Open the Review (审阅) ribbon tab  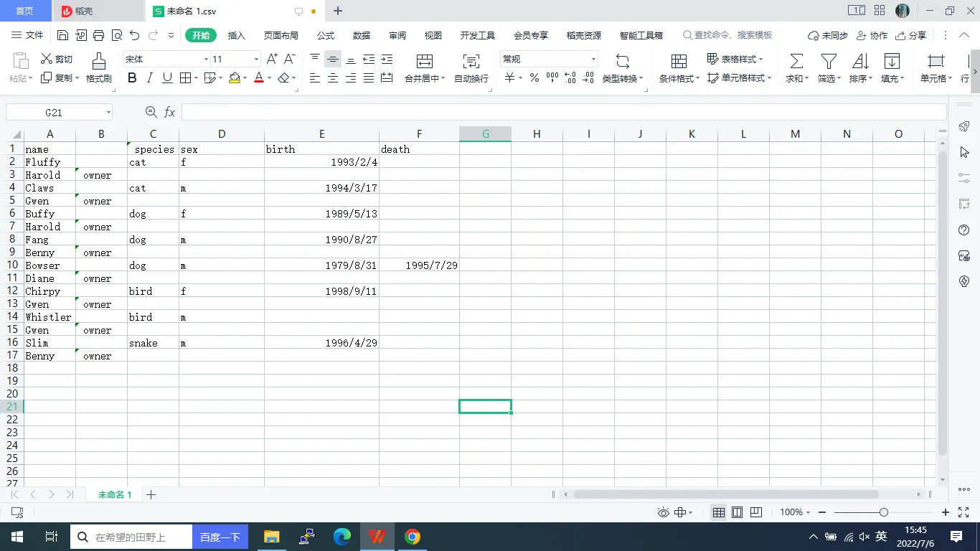pos(397,35)
